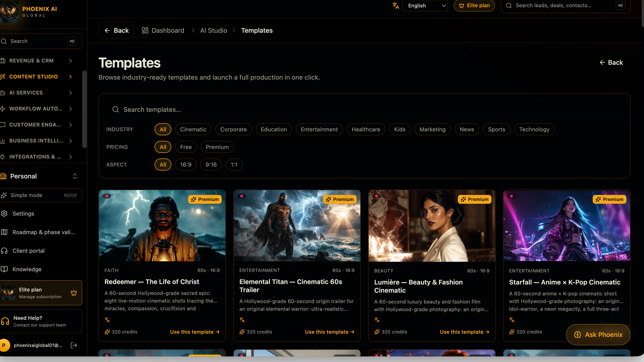Image resolution: width=644 pixels, height=362 pixels.
Task: Expand Content Studio chevron
Action: click(x=71, y=77)
